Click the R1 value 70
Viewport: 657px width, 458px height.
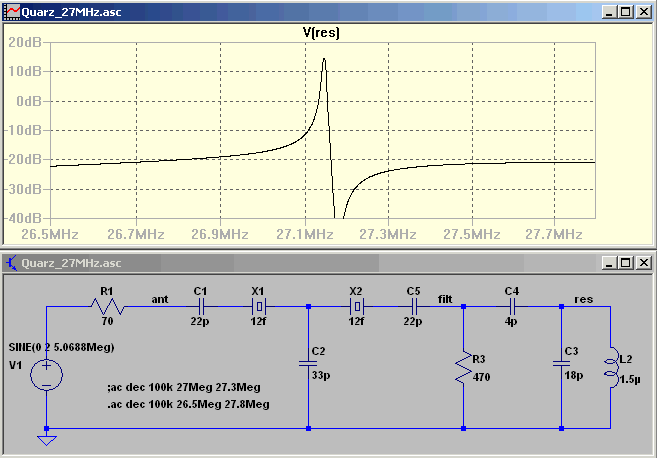(107, 321)
